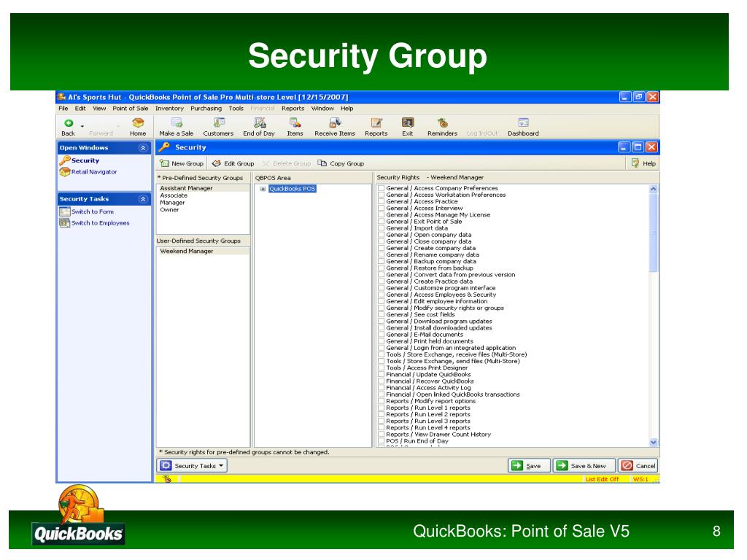Check Financial / Update QuickBooks
Image resolution: width=747 pixels, height=560 pixels.
point(381,374)
